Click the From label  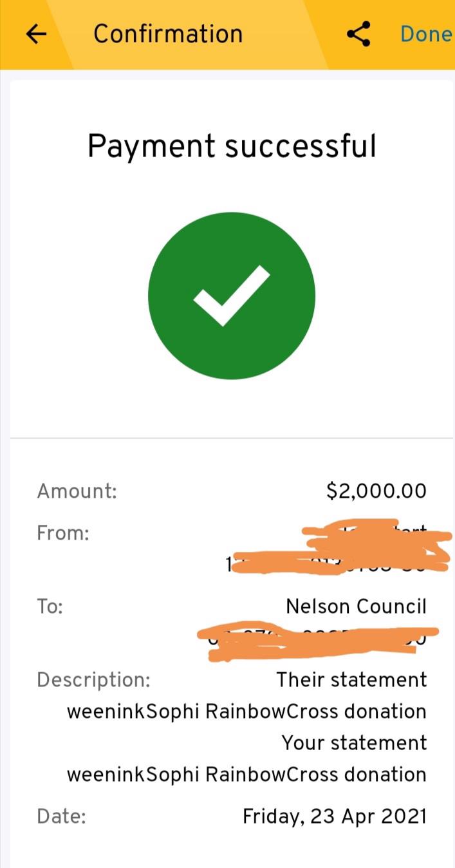[x=63, y=533]
